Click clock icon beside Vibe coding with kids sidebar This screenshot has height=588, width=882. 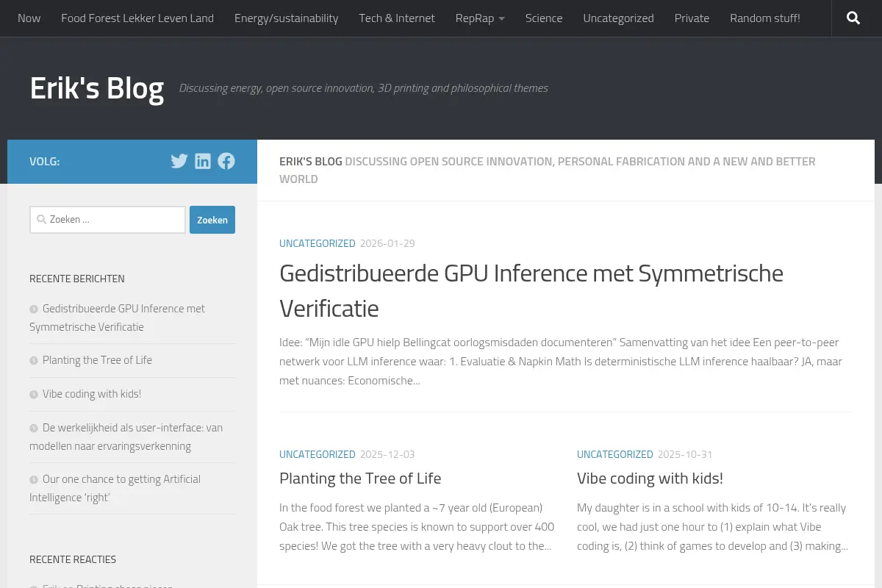pos(34,394)
